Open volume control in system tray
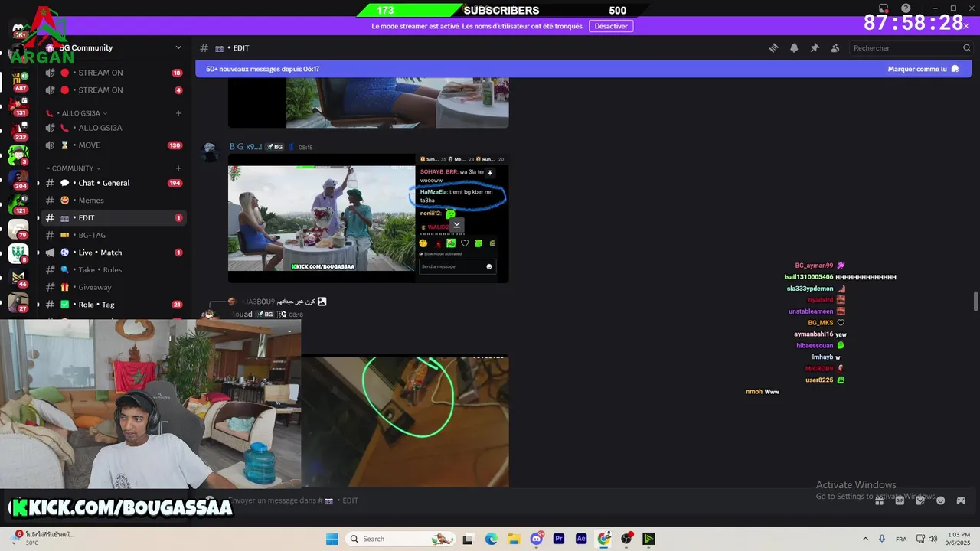 point(933,539)
